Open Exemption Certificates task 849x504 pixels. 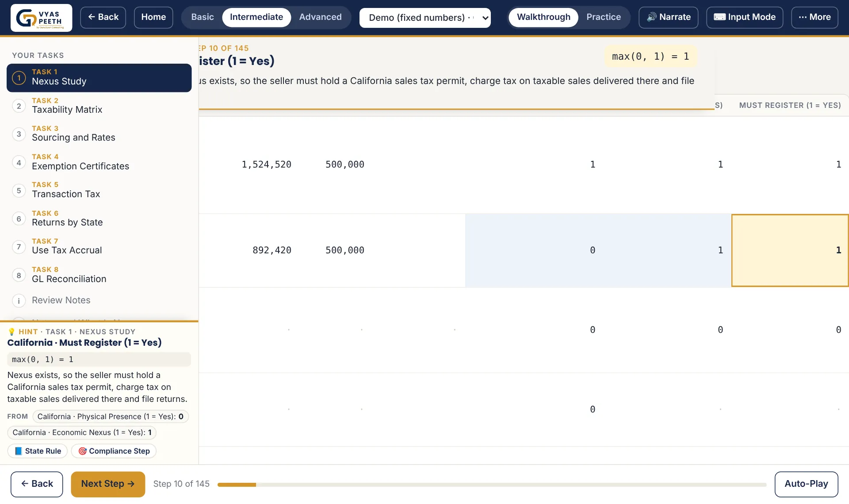coord(99,162)
